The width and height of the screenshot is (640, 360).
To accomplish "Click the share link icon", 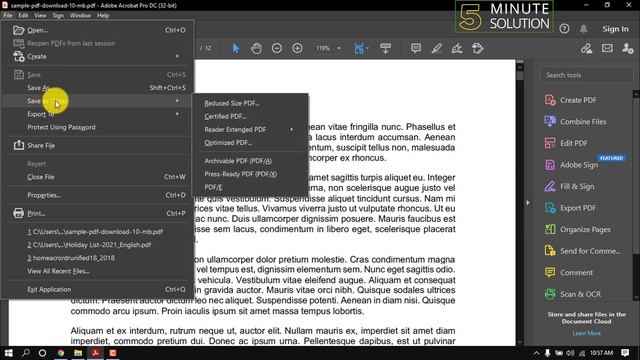I will (x=587, y=48).
